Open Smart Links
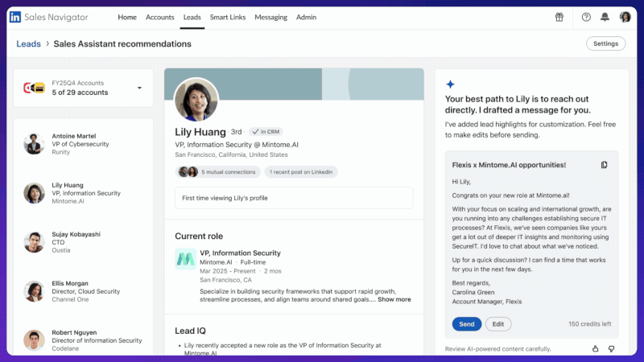This screenshot has height=362, width=644. pos(228,17)
